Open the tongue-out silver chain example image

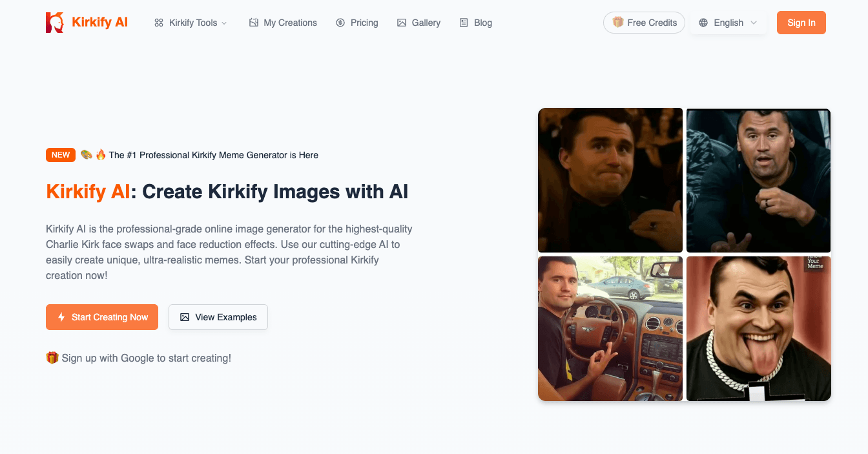(x=758, y=329)
